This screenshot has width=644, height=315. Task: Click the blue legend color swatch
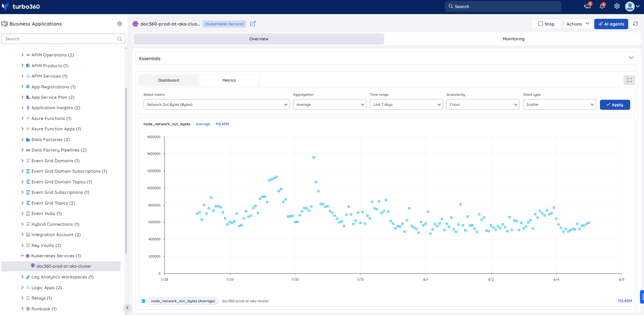pos(144,301)
